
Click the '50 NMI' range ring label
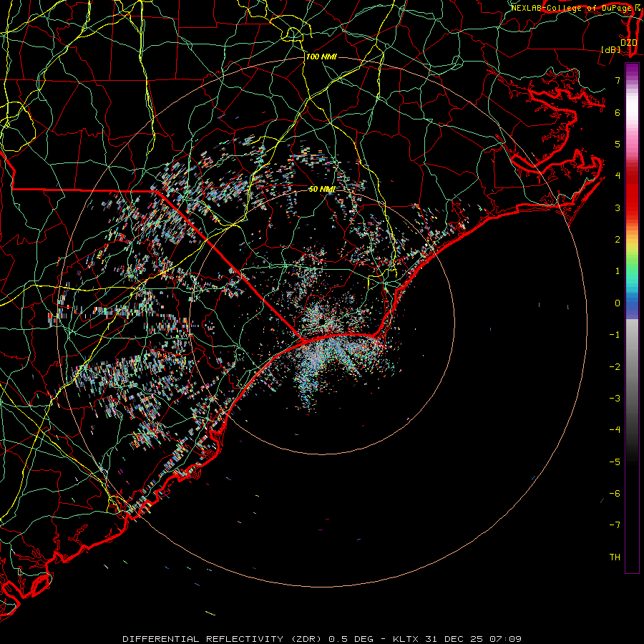tap(322, 189)
